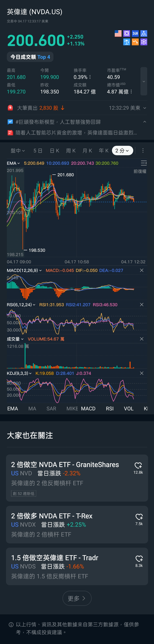Add Tradr NVDS ETF to watchlist

tap(139, 558)
